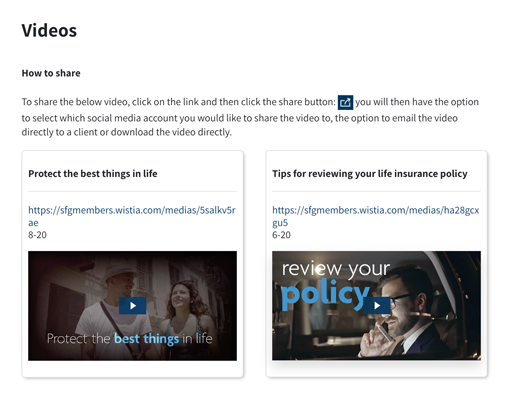Click the 'How to share' subheading
Image resolution: width=519 pixels, height=400 pixels.
click(51, 73)
